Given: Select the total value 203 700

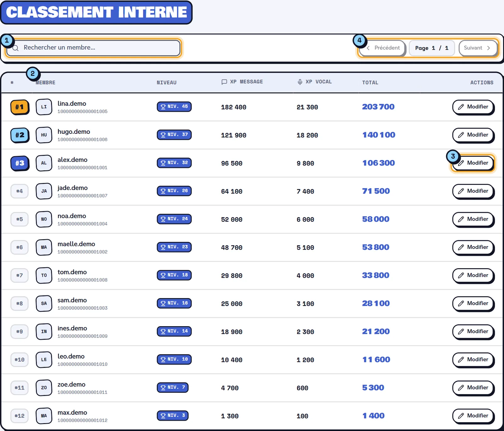Looking at the screenshot, I should (378, 107).
